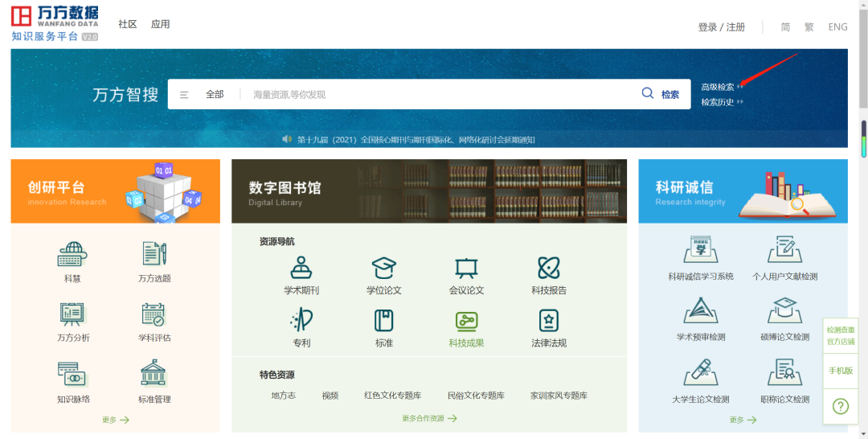Read the 第十九届 conference notice
This screenshot has width=868, height=439.
416,140
